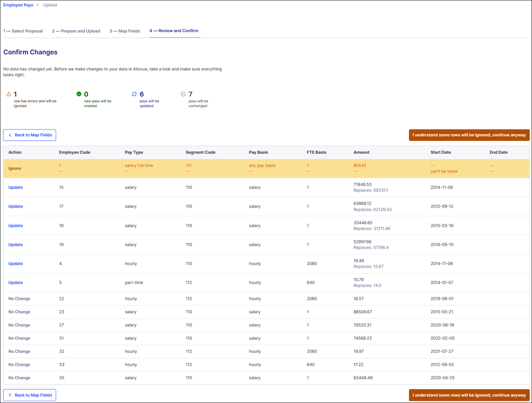Click Update for part-time employee 5
This screenshot has height=403, width=532.
pyautogui.click(x=16, y=283)
